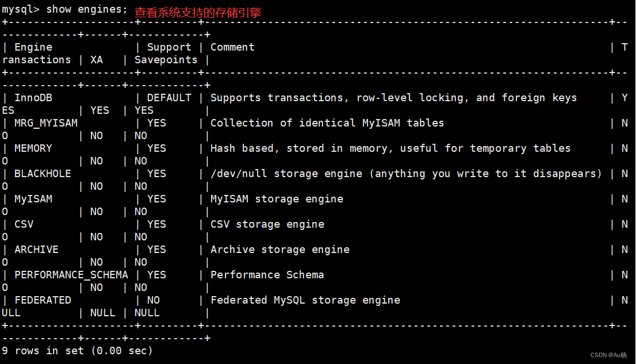This screenshot has height=364, width=636.
Task: Click the ARCHIVE engine name
Action: pos(36,250)
